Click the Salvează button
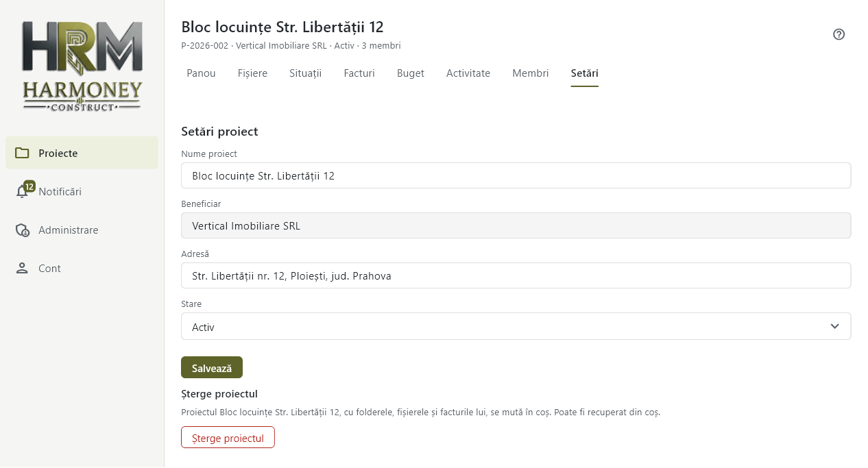Viewport: 868px width, 468px height. pyautogui.click(x=212, y=367)
